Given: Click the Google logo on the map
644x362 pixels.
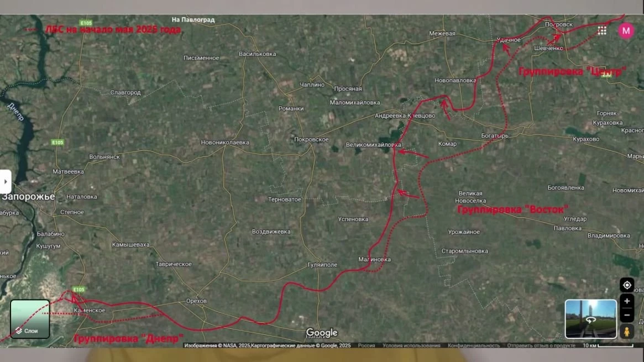Looking at the screenshot, I should [322, 333].
